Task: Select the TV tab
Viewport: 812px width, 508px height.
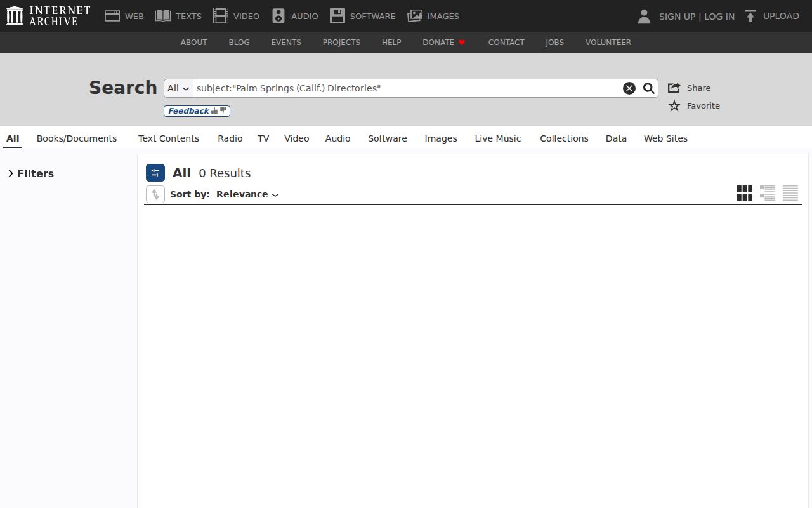Action: pyautogui.click(x=263, y=138)
